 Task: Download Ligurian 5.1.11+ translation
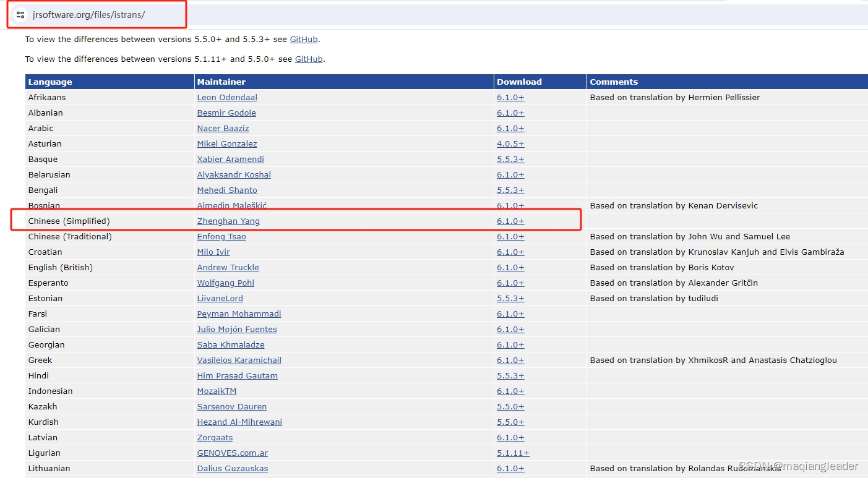point(513,453)
